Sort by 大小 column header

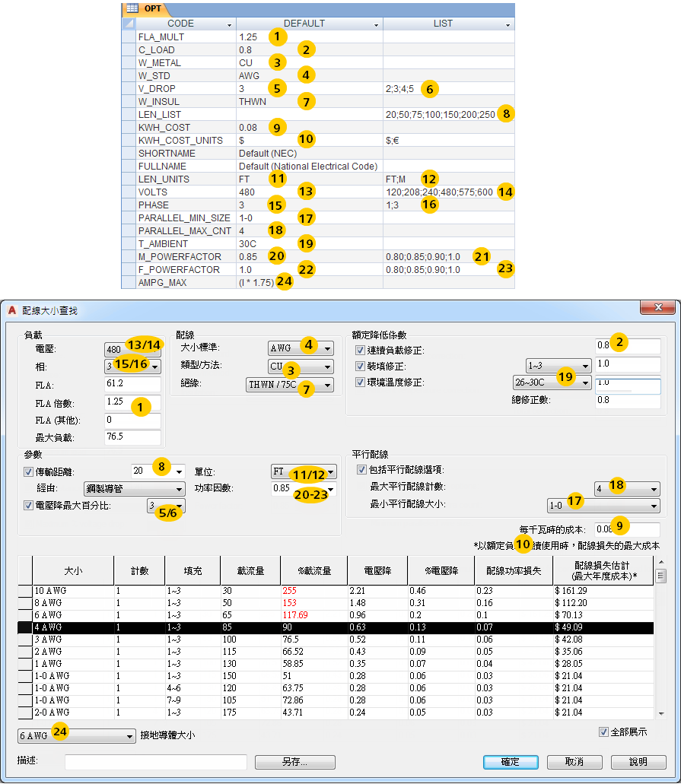(x=73, y=570)
